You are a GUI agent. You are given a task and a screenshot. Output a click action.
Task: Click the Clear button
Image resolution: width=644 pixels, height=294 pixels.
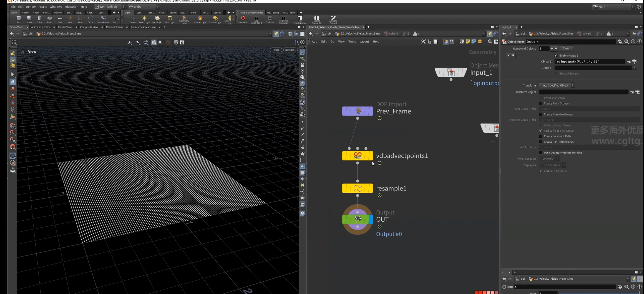point(566,49)
